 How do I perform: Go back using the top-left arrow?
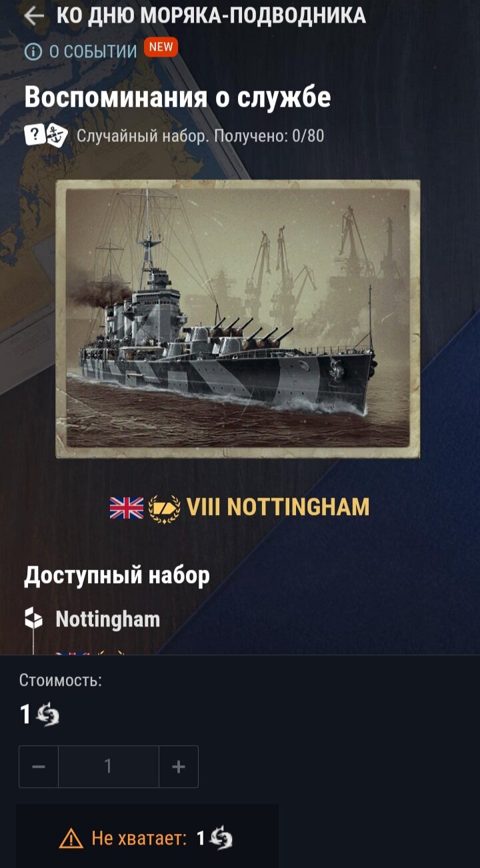click(x=33, y=16)
